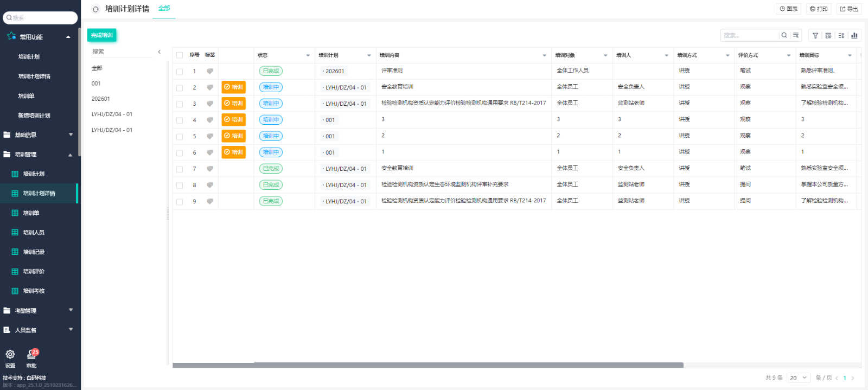This screenshot has width=868, height=390.
Task: Open 设置 gear icon at sidebar bottom
Action: click(x=10, y=354)
